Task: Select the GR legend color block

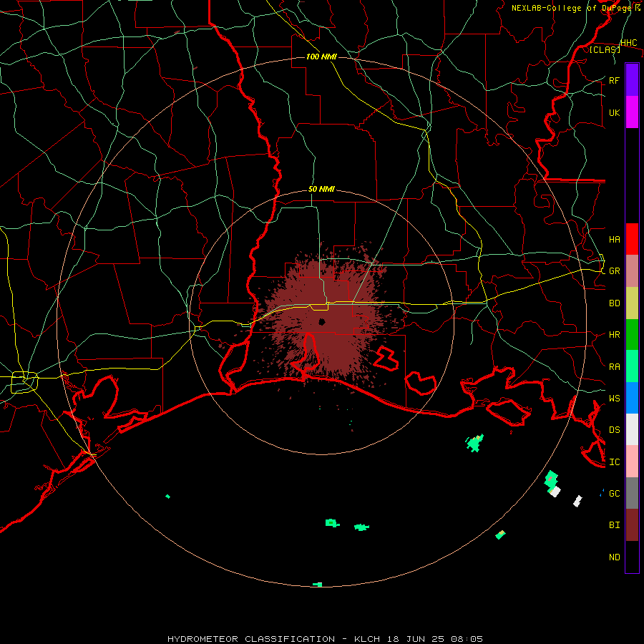Action: 632,270
